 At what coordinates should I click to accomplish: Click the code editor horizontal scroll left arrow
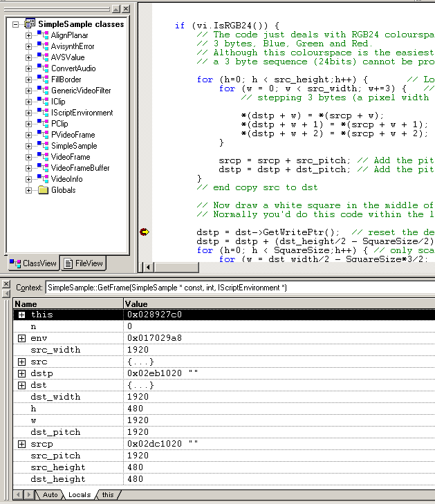point(148,267)
